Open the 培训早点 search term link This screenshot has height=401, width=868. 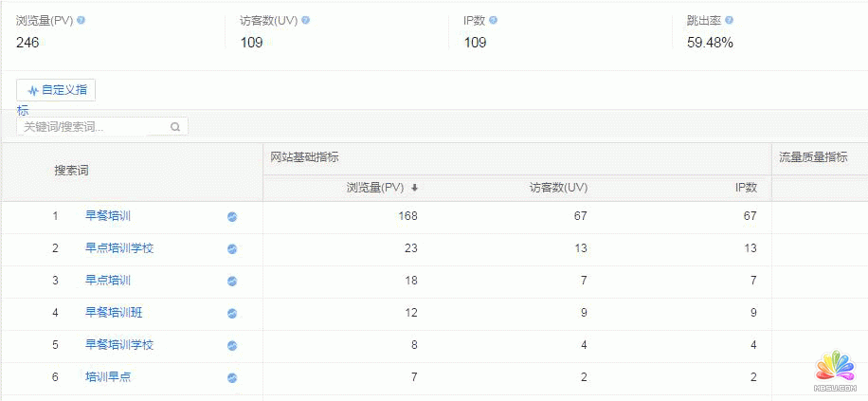click(108, 377)
